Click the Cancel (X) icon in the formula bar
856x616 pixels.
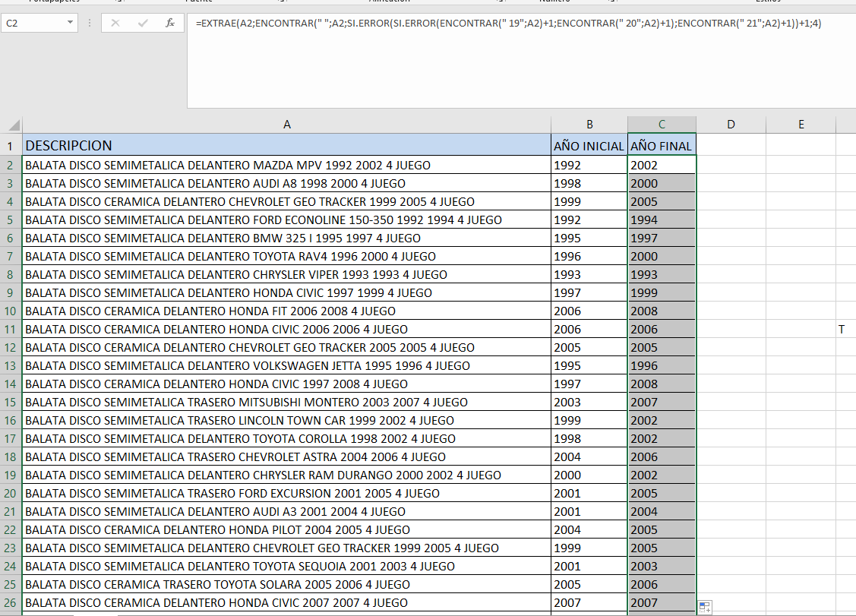click(115, 23)
